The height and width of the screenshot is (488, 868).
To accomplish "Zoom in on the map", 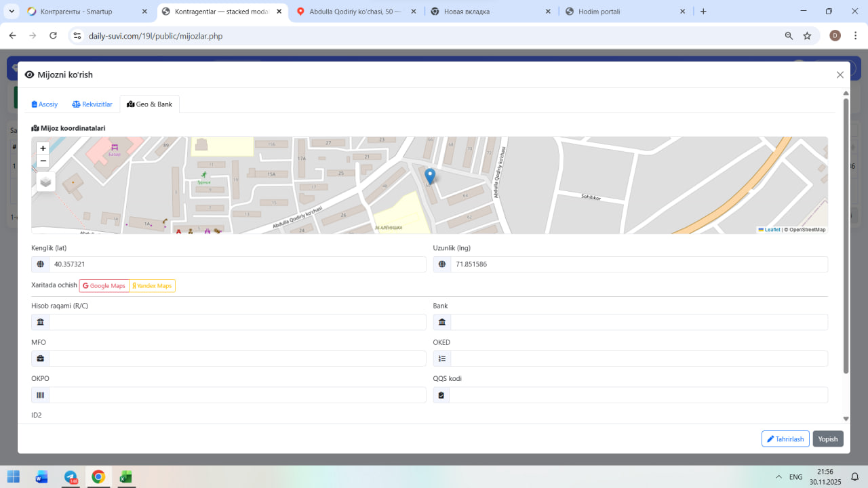I will [x=43, y=148].
